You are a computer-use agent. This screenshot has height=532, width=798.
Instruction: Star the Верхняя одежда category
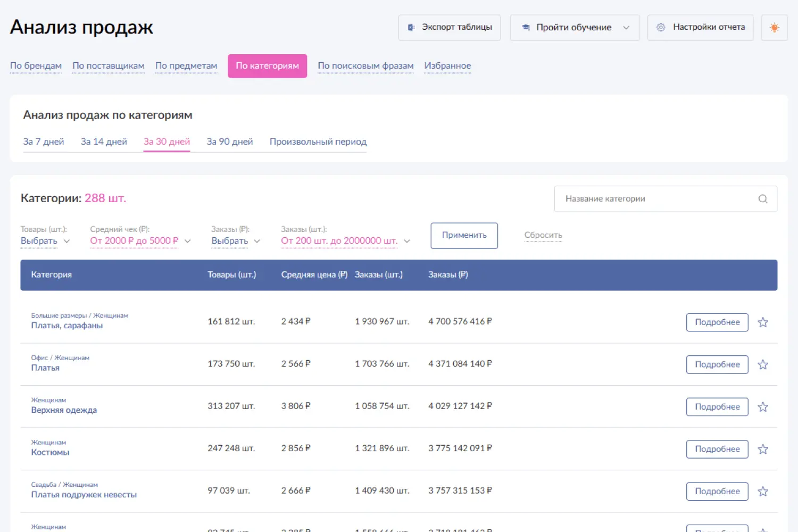pyautogui.click(x=763, y=407)
